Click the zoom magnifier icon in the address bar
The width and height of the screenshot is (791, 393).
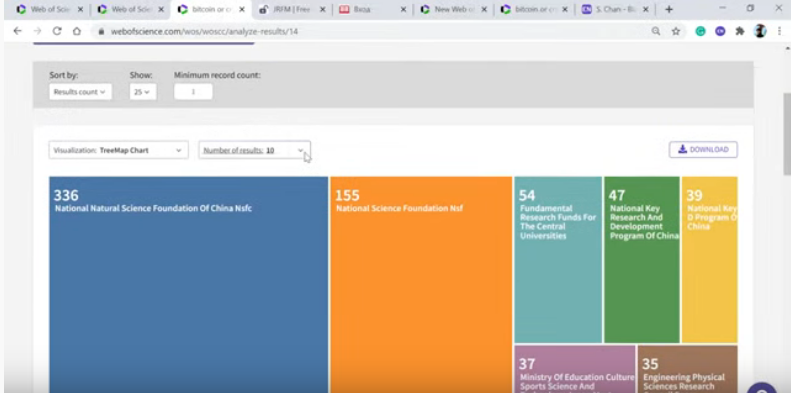click(x=656, y=31)
